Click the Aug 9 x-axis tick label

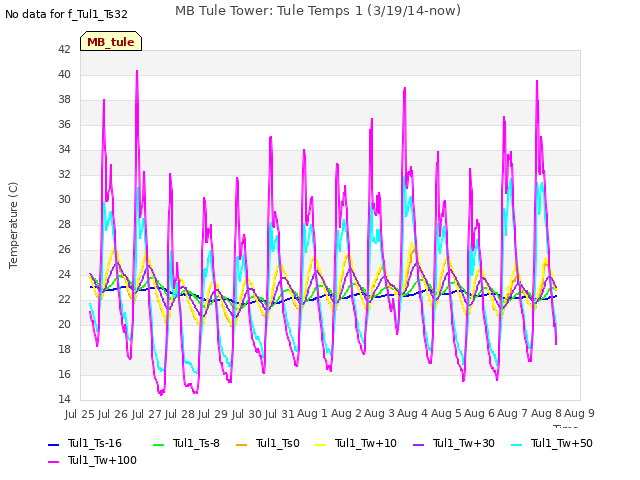coord(580,413)
